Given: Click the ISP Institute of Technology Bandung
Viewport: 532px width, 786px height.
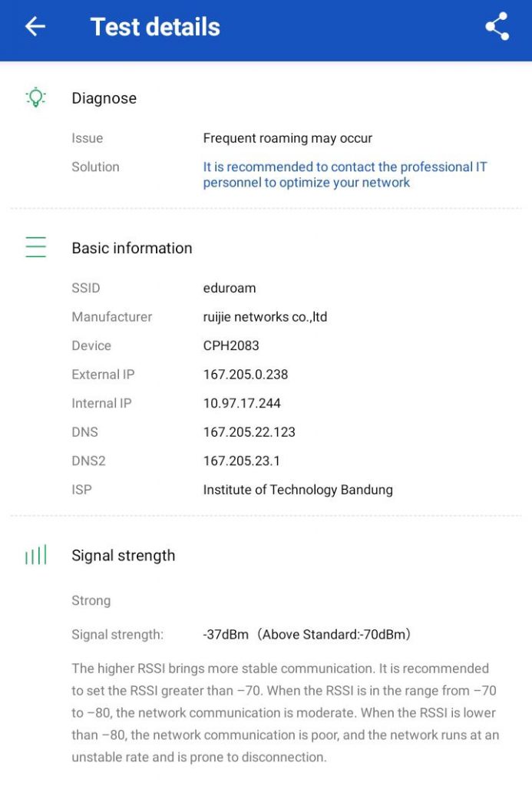Looking at the screenshot, I should [298, 490].
